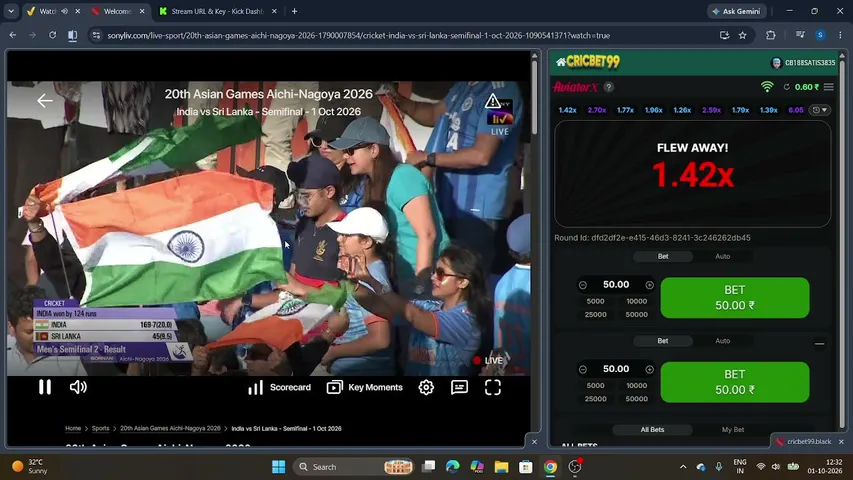Viewport: 853px width, 480px height.
Task: Select Bet tab in first panel
Action: click(x=663, y=256)
